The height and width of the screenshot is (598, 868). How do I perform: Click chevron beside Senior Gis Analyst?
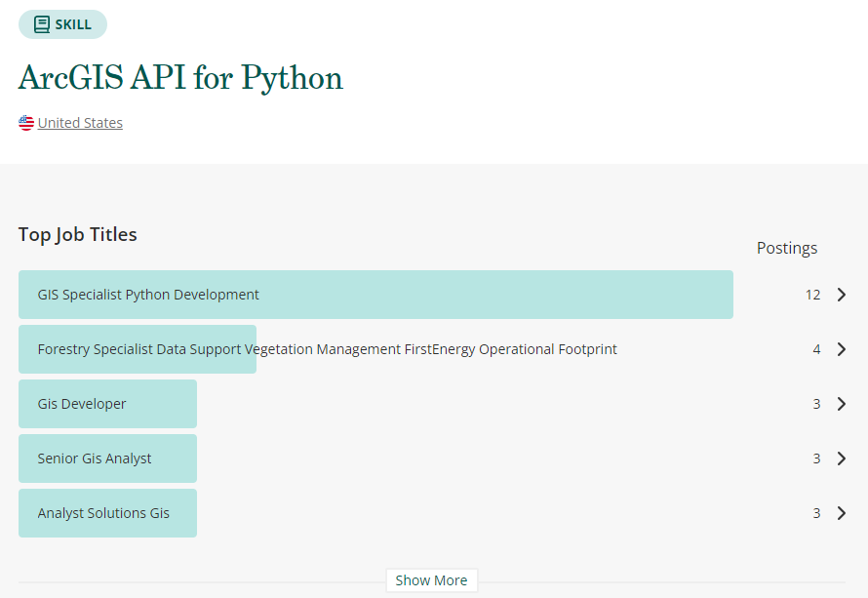coord(842,458)
